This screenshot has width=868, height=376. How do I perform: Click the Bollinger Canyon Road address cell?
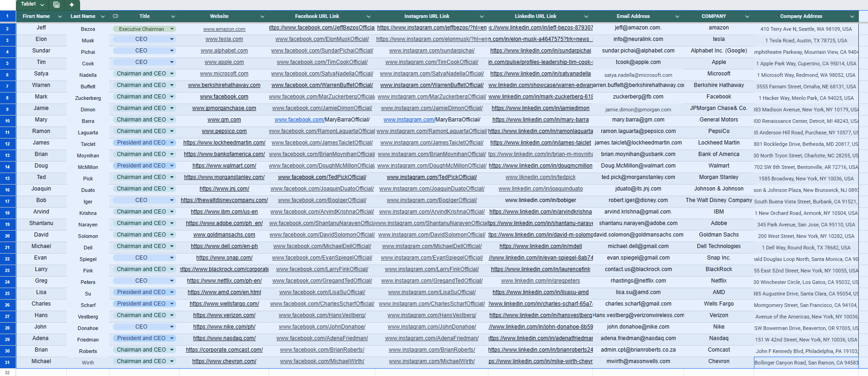[806, 363]
